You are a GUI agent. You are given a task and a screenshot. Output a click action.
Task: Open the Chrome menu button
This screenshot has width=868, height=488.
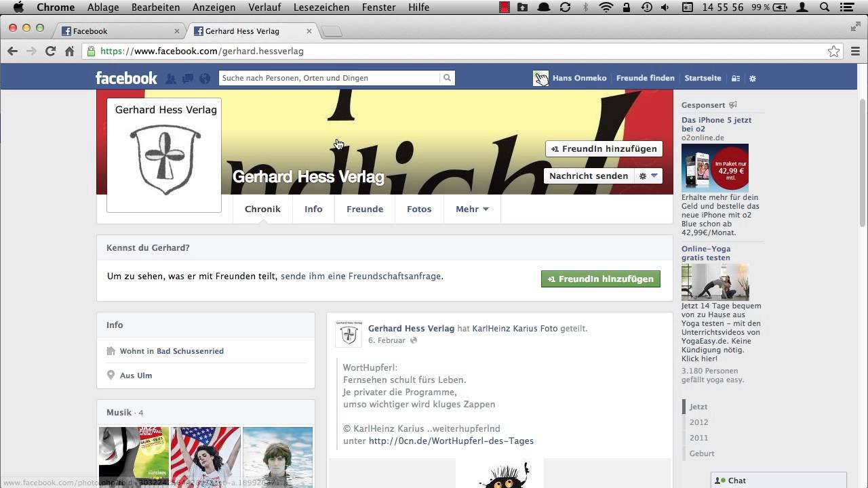pyautogui.click(x=855, y=52)
